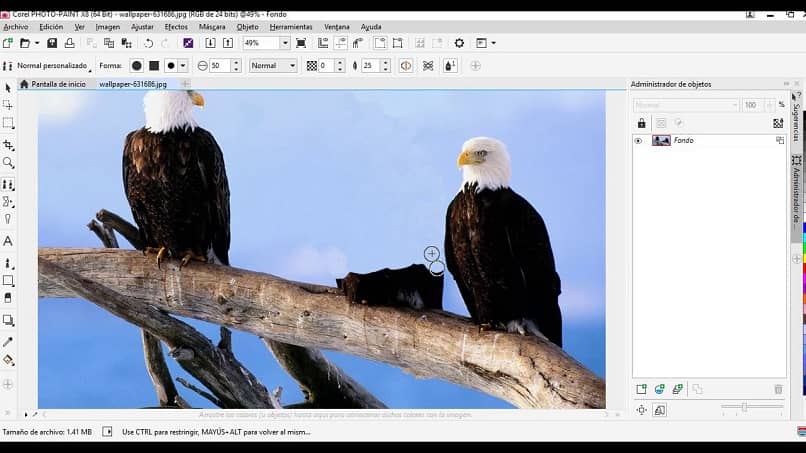
Task: Toggle the lock transparency padlock
Action: tap(641, 123)
